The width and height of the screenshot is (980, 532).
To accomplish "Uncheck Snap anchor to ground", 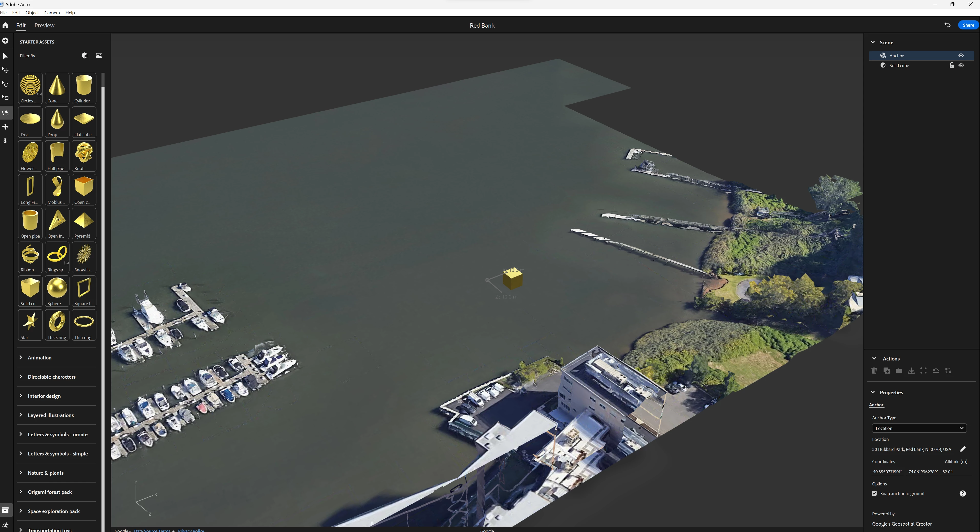I will [x=874, y=494].
